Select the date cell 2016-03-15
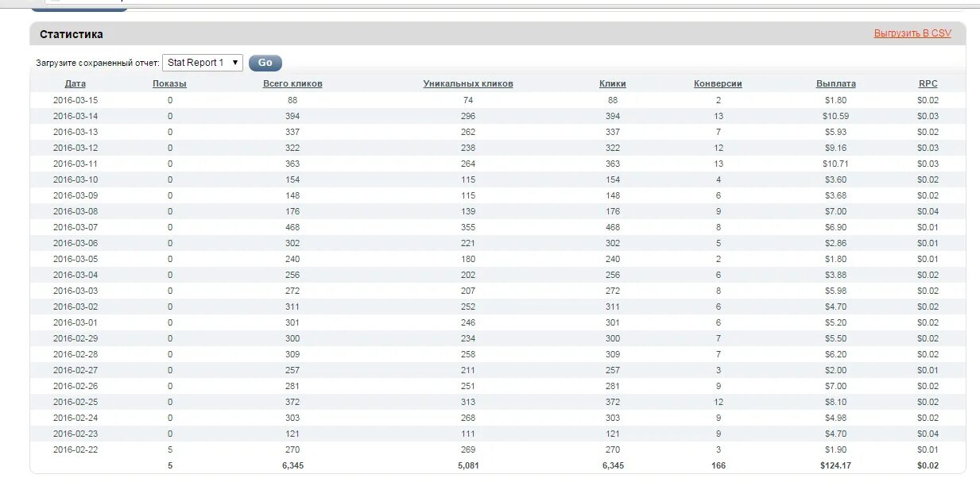The image size is (980, 486). click(76, 100)
